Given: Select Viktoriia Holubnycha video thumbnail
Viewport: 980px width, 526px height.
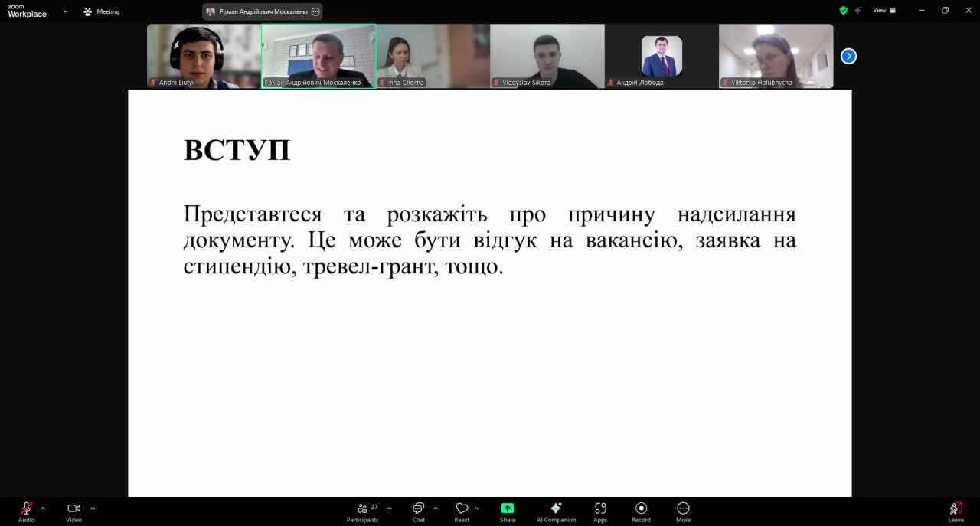Looking at the screenshot, I should click(776, 56).
